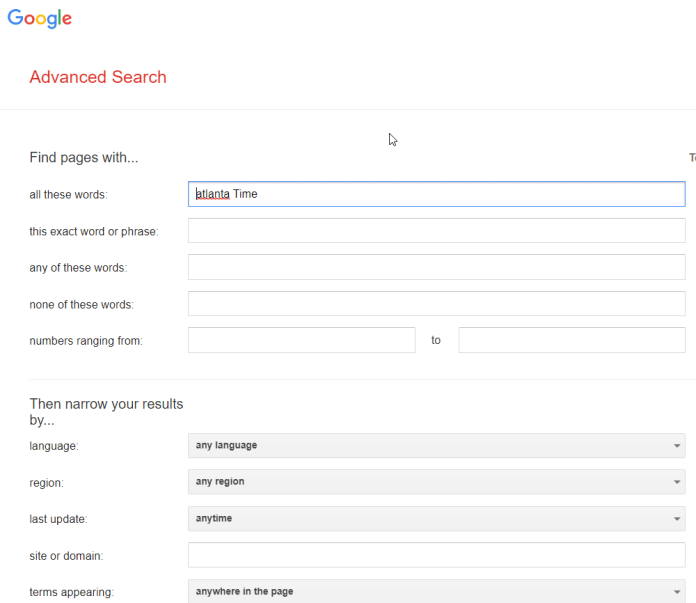Screen dimensions: 696x603
Task: Open the 'anywhere in the page' dropdown
Action: (x=436, y=591)
